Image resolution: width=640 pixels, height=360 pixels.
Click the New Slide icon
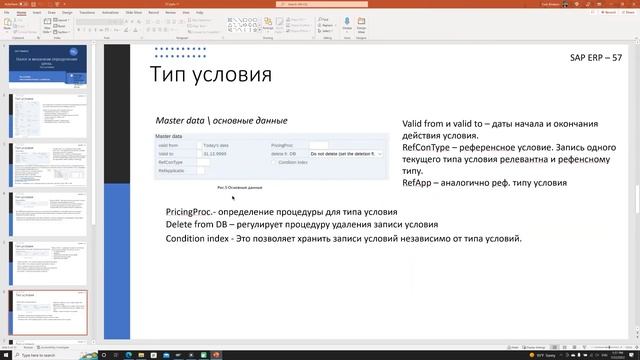coord(47,24)
